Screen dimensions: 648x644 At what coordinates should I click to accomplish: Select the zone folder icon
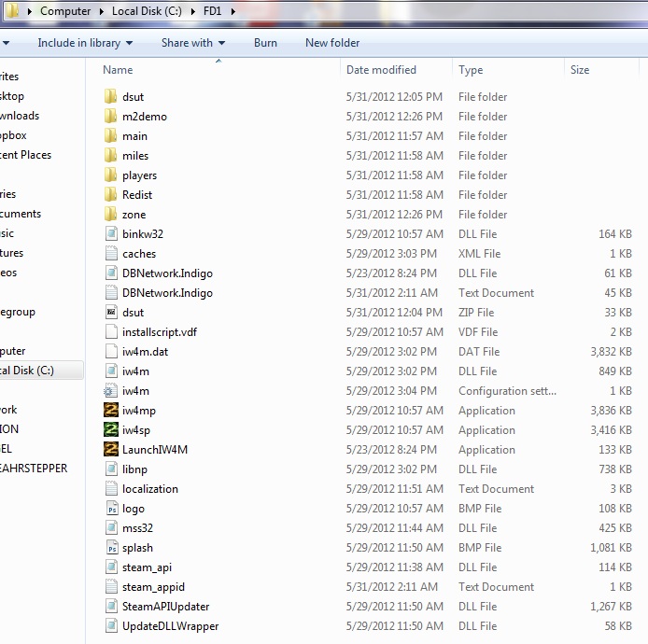110,215
